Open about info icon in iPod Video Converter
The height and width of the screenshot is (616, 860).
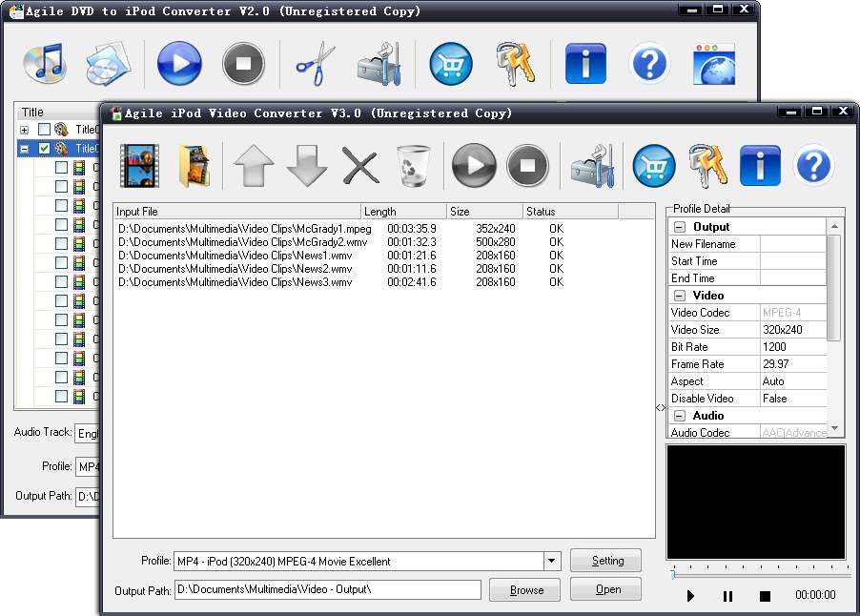pos(760,165)
